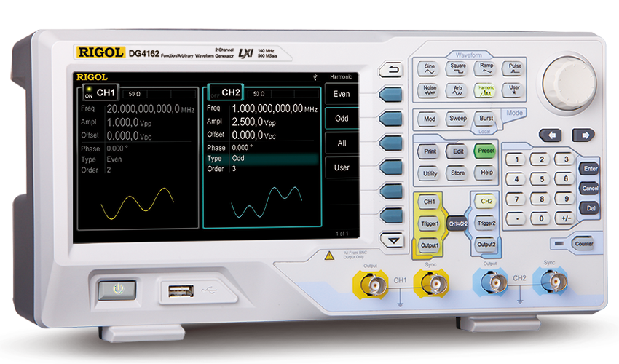
Task: Click the blue softkey beside Odd
Action: (391, 119)
